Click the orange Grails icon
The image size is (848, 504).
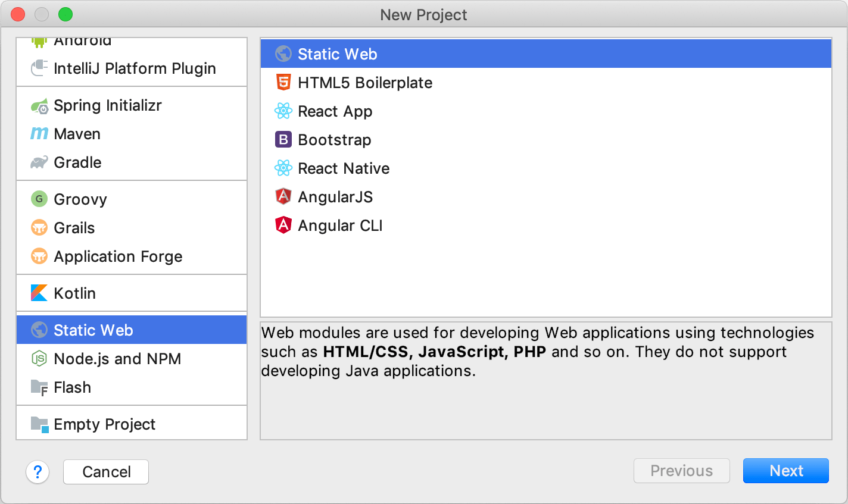(x=39, y=227)
